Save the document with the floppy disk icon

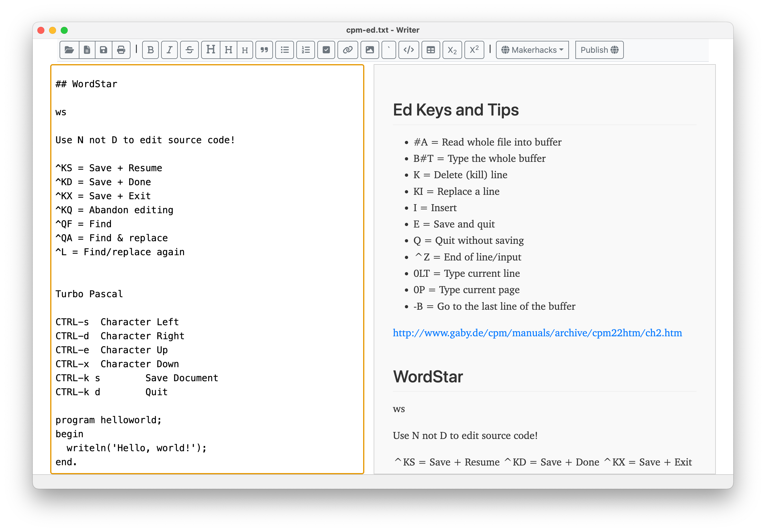(104, 50)
